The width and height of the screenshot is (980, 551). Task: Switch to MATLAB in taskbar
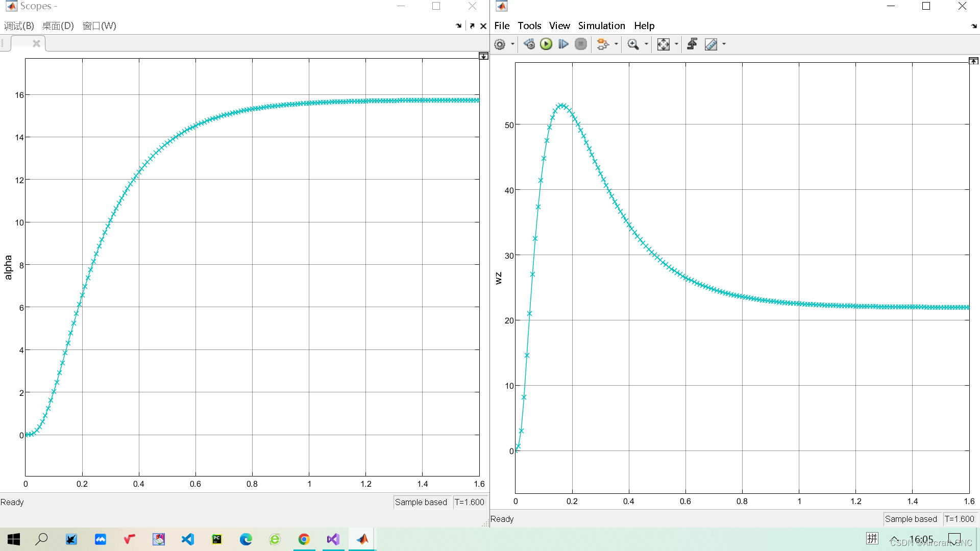pyautogui.click(x=362, y=539)
